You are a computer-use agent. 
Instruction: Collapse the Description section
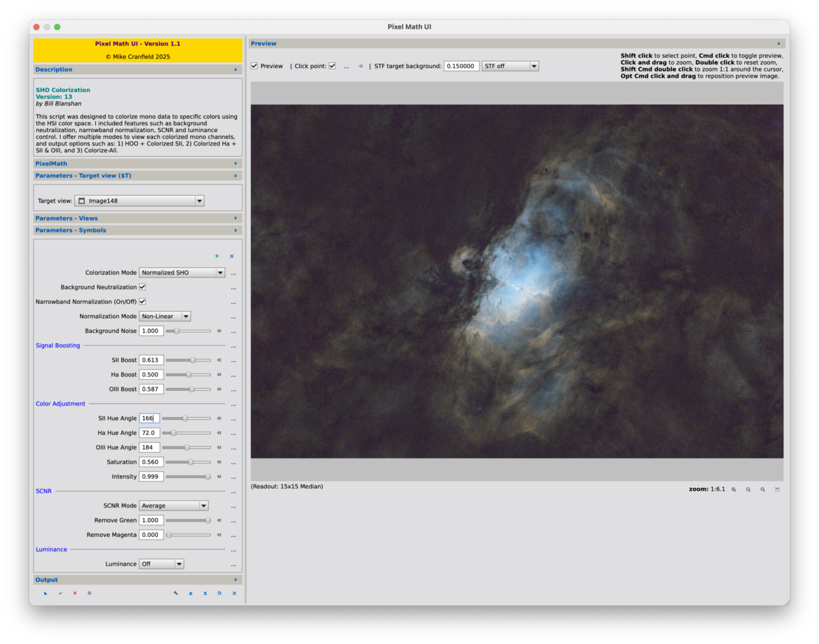click(235, 69)
